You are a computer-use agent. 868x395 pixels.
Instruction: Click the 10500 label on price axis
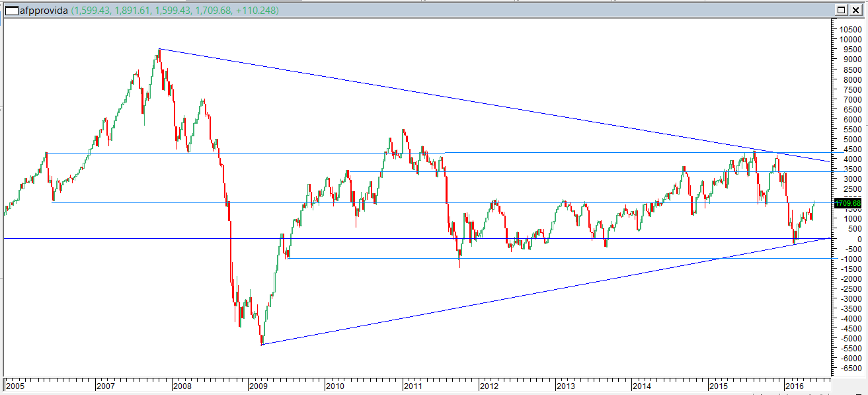(850, 30)
